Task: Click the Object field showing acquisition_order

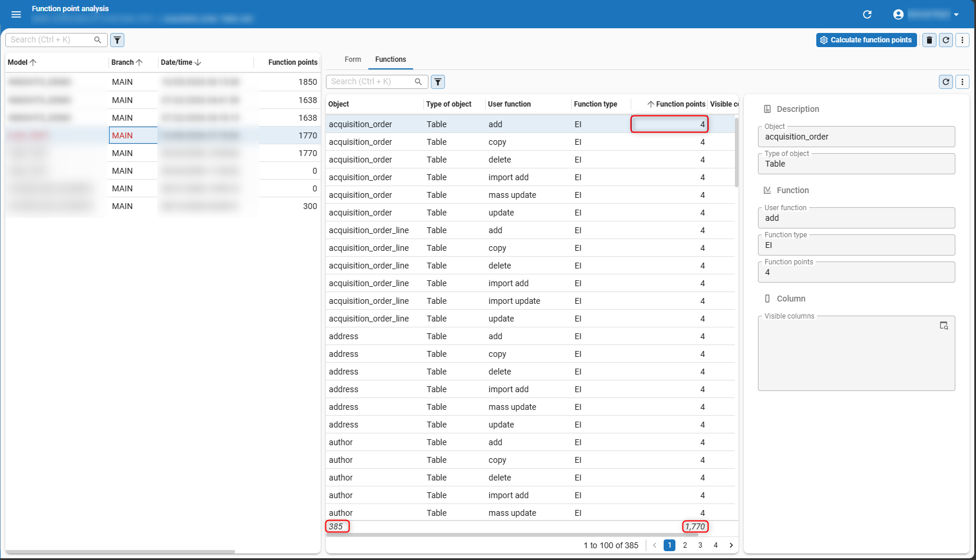Action: (x=856, y=137)
